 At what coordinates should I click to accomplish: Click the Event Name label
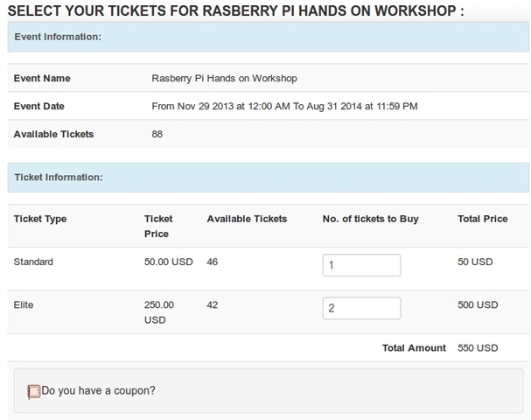click(42, 78)
